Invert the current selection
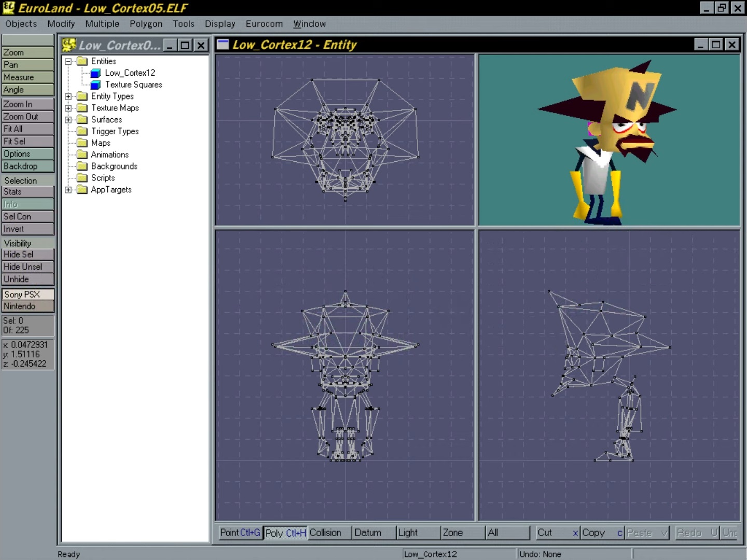Viewport: 747px width, 560px height. coord(28,229)
